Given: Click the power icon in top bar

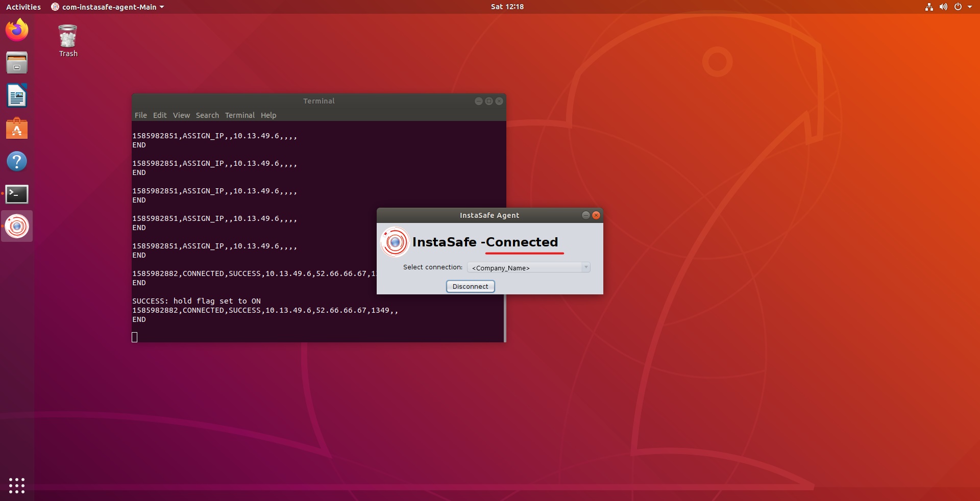Looking at the screenshot, I should (x=958, y=7).
